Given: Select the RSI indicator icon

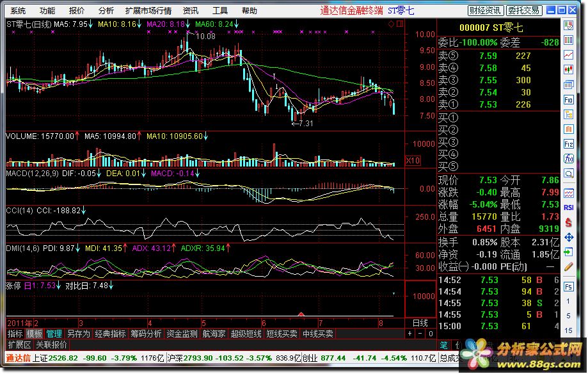Looking at the screenshot, I should pyautogui.click(x=569, y=207).
